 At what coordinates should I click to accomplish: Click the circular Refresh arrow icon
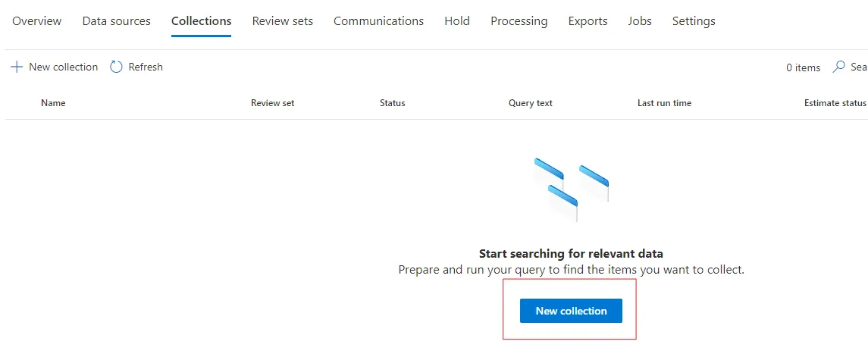pos(116,67)
